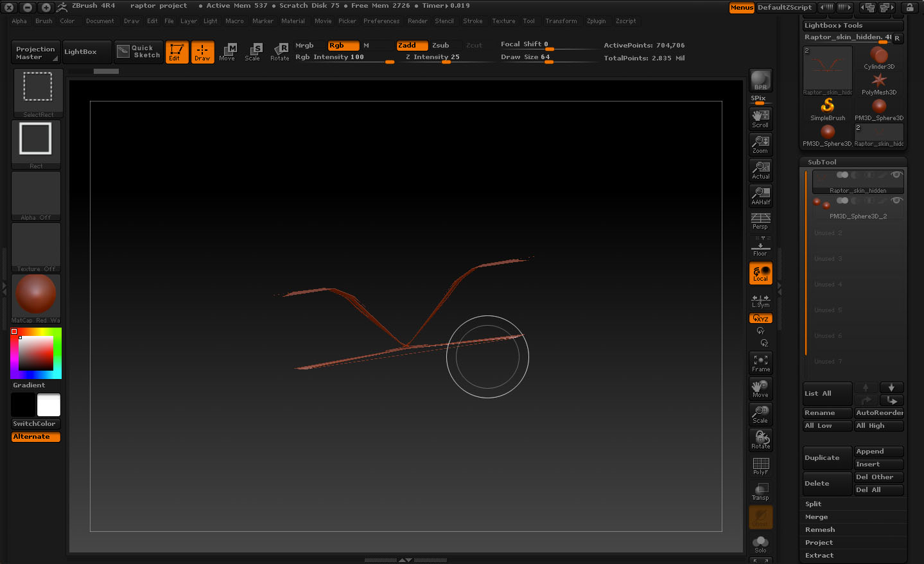924x564 pixels.
Task: Click the Duplicate subtool button
Action: pyautogui.click(x=827, y=457)
